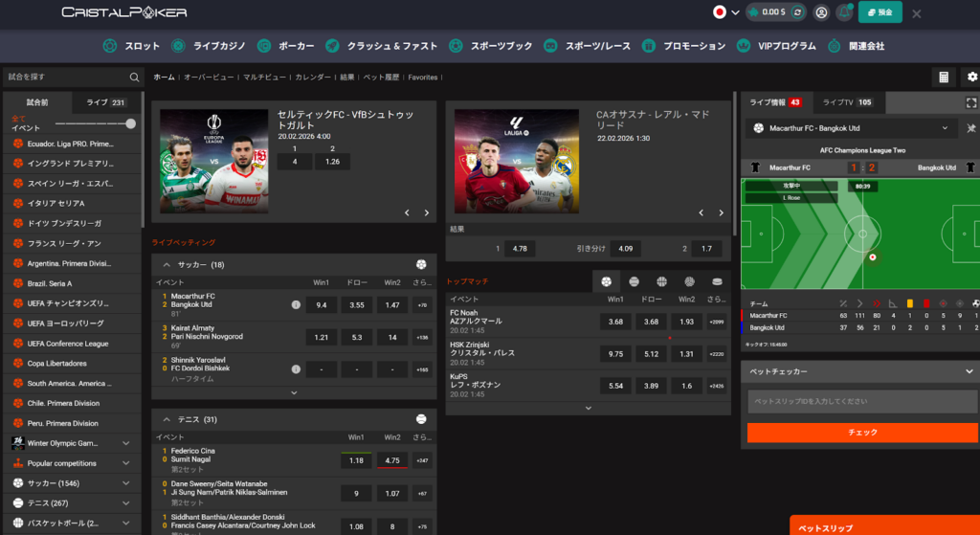Click the tennis icon in Tennis (31) header

click(421, 419)
